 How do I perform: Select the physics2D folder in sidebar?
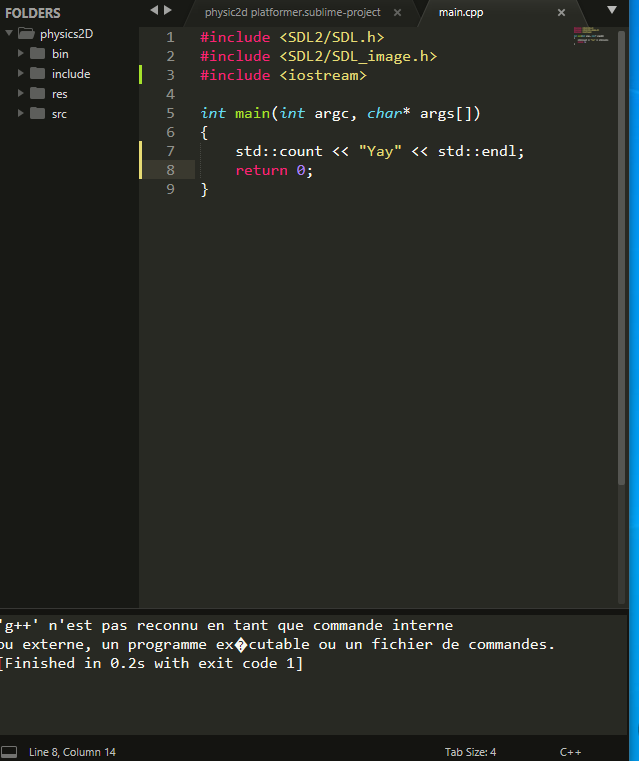(66, 34)
